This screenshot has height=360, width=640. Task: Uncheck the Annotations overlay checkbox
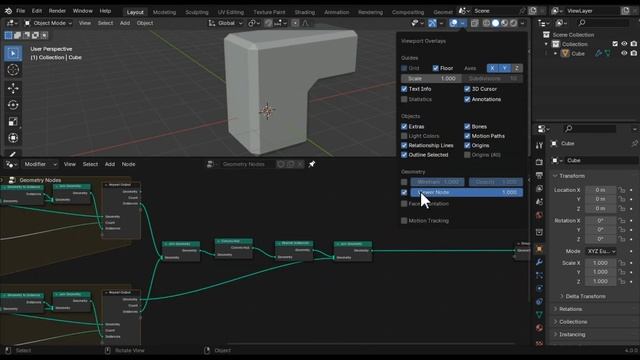pos(467,99)
